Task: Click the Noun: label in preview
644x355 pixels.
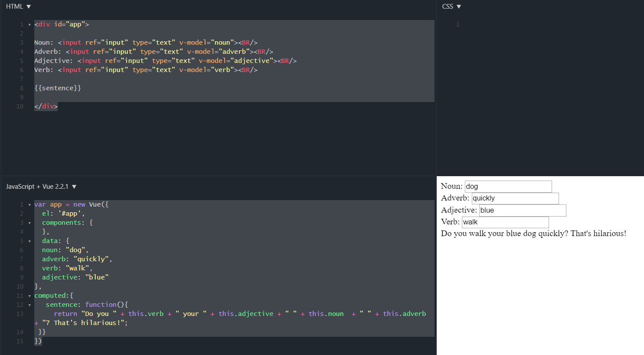Action: pyautogui.click(x=452, y=186)
